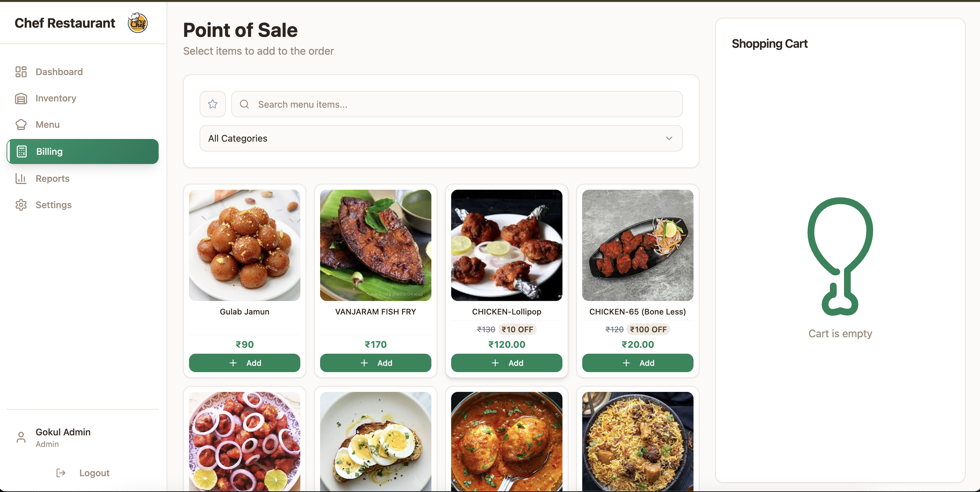Click the ₹100 OFF badge on CHICKEN-65
The width and height of the screenshot is (980, 492).
pyautogui.click(x=648, y=330)
